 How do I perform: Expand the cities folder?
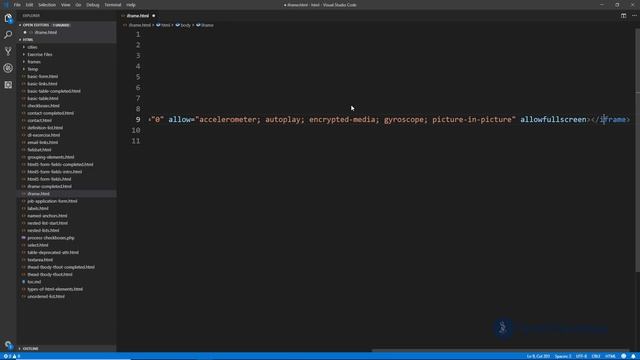(x=32, y=47)
